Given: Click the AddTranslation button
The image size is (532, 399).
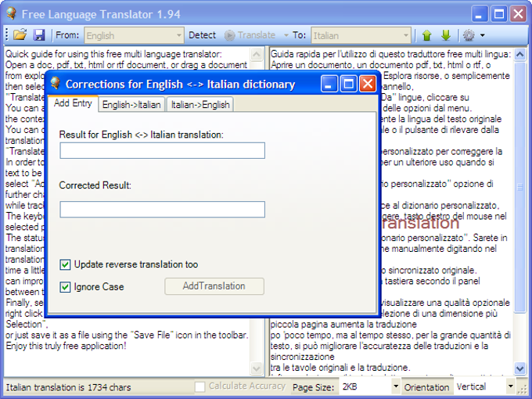Looking at the screenshot, I should click(x=214, y=286).
